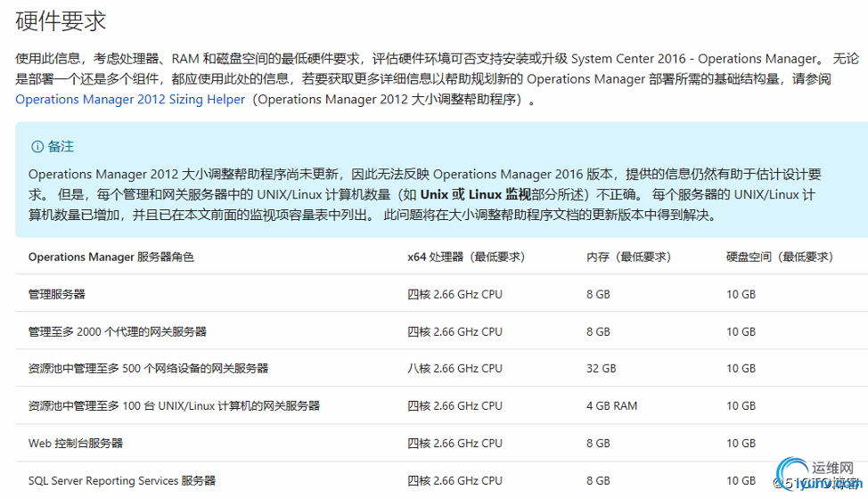868x498 pixels.
Task: Click the 备注 note label
Action: 61,147
